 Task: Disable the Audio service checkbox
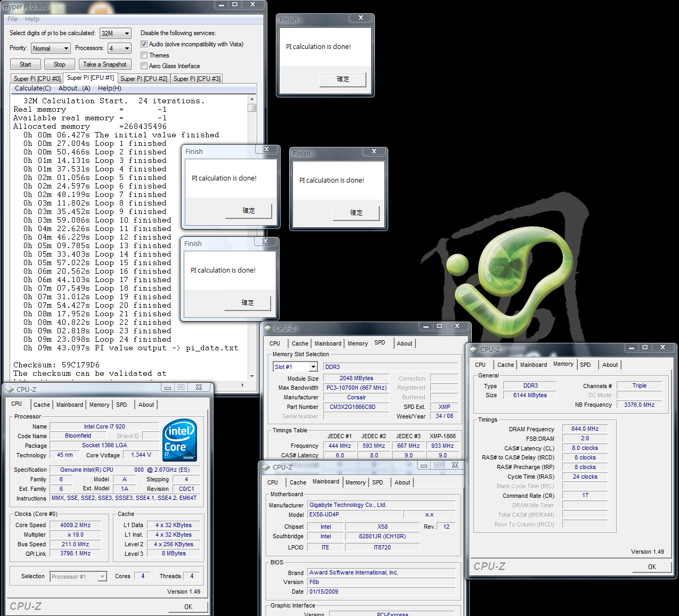click(x=144, y=44)
